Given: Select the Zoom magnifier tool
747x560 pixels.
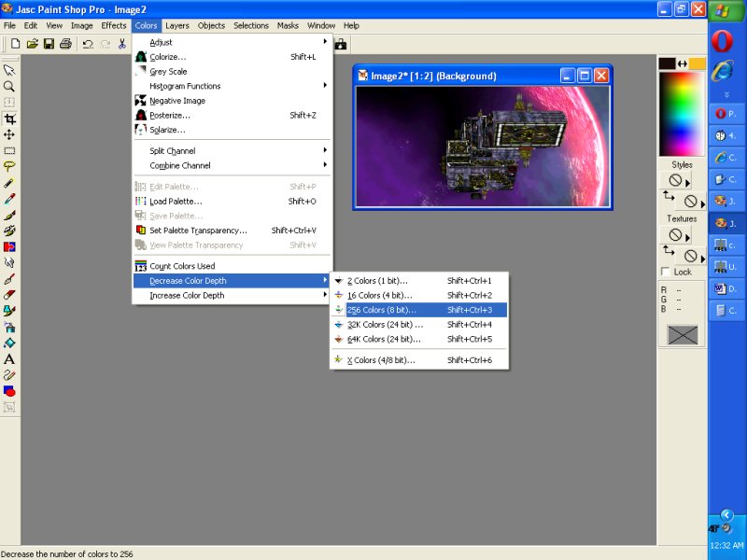Looking at the screenshot, I should (9, 87).
